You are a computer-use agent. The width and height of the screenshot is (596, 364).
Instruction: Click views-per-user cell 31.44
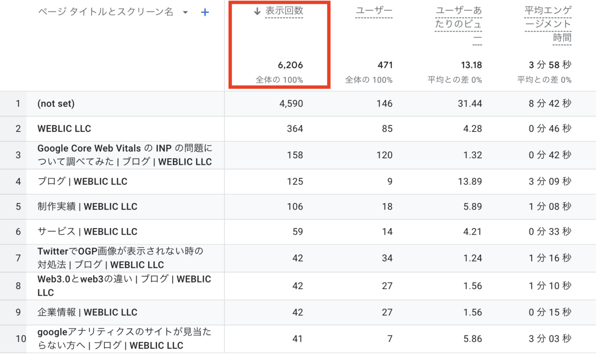click(x=470, y=104)
